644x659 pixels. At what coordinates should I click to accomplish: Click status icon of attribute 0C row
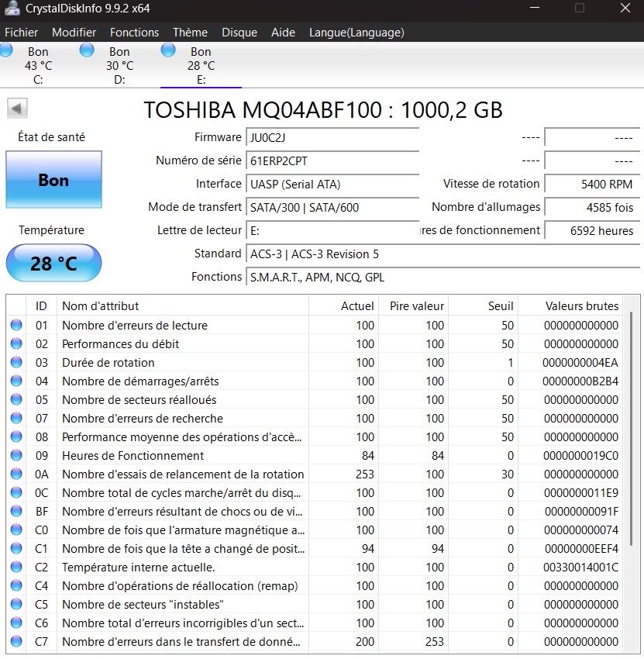pos(16,492)
